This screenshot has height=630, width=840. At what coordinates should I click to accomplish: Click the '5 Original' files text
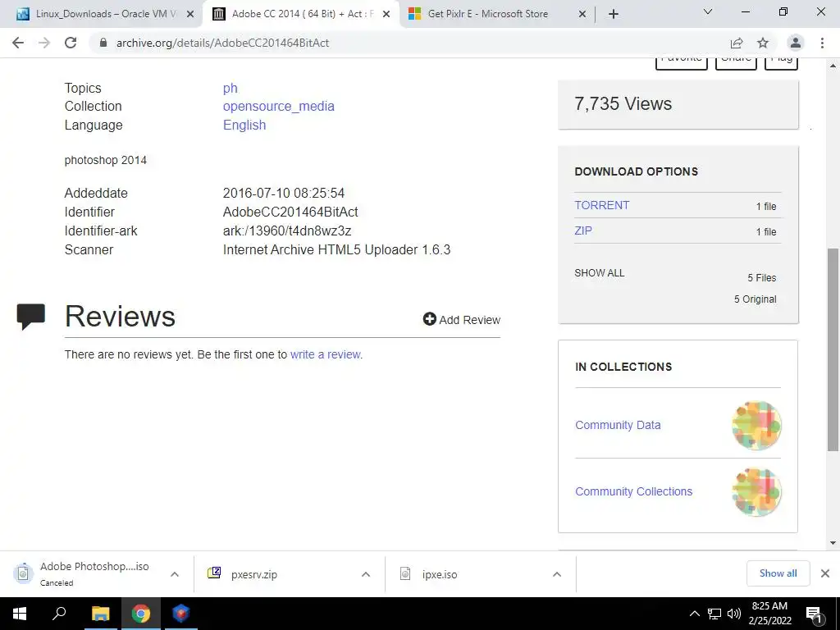(x=755, y=299)
